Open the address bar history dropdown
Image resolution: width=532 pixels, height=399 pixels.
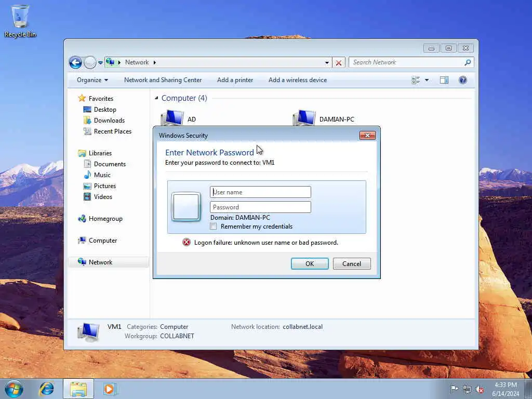click(327, 63)
